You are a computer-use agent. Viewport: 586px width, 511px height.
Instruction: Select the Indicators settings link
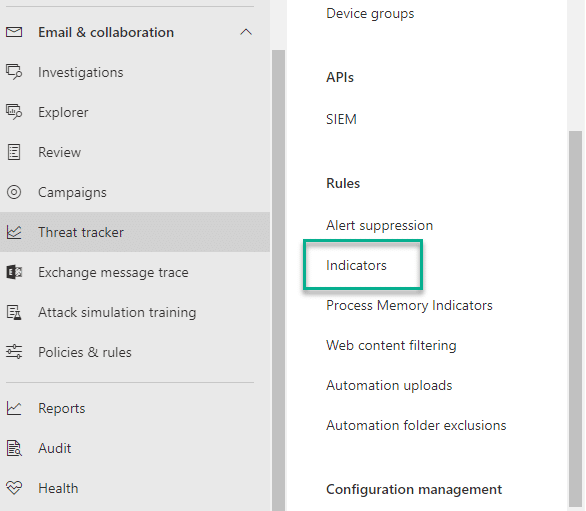tap(356, 265)
